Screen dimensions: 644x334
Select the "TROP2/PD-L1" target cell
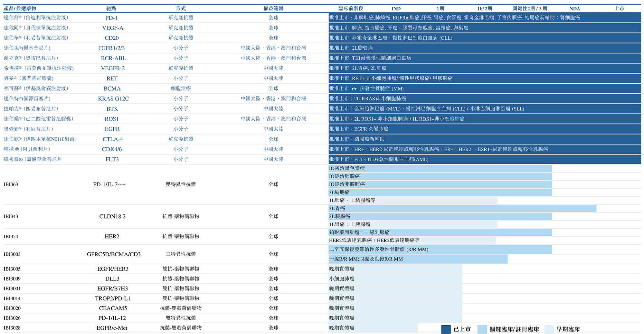pyautogui.click(x=113, y=299)
